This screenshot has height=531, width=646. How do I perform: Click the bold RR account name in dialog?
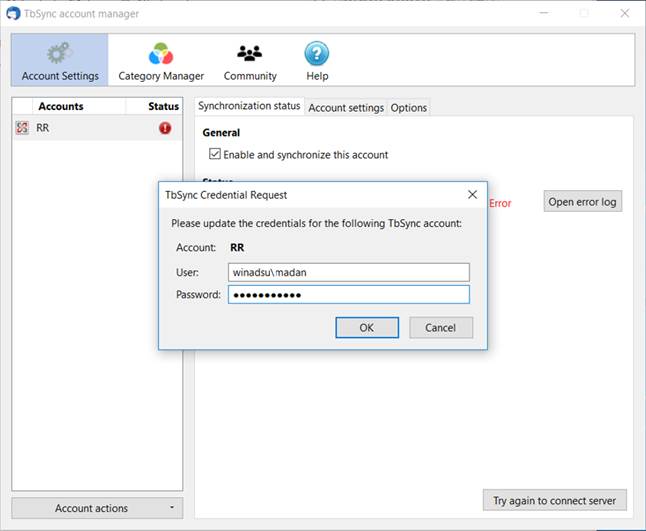pos(237,248)
